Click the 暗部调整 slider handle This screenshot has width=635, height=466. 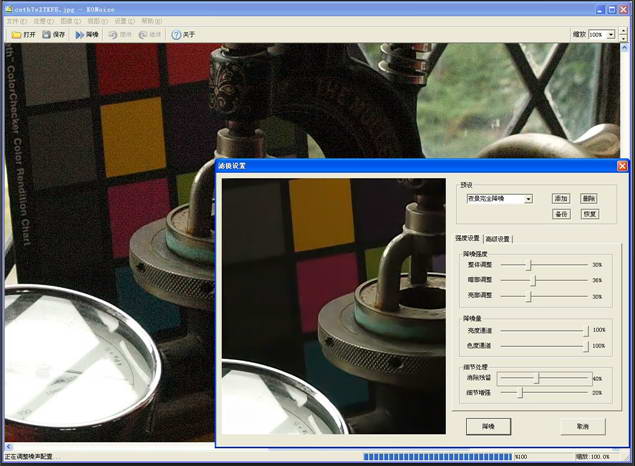pos(534,281)
